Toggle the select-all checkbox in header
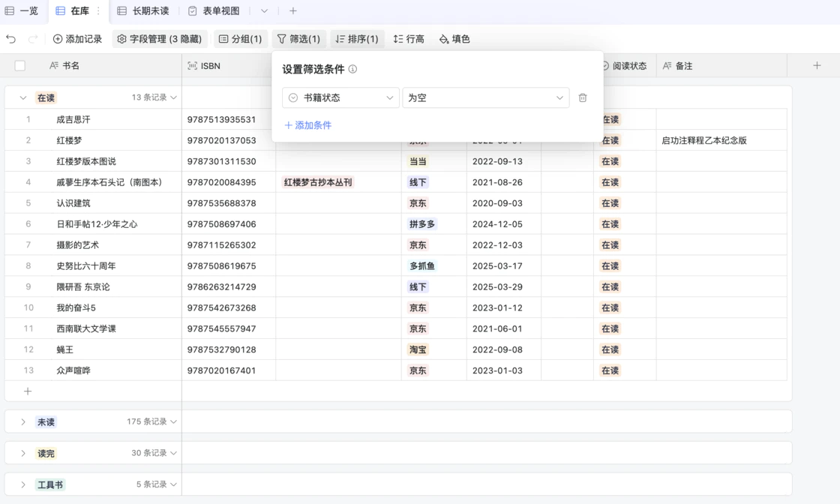 click(20, 66)
